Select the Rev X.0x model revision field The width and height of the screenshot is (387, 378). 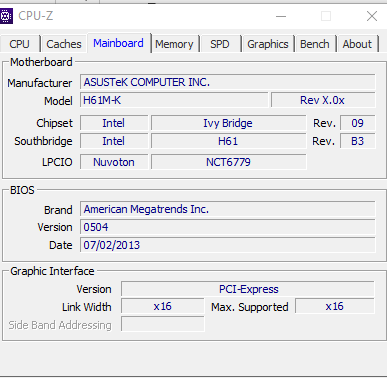[x=323, y=100]
